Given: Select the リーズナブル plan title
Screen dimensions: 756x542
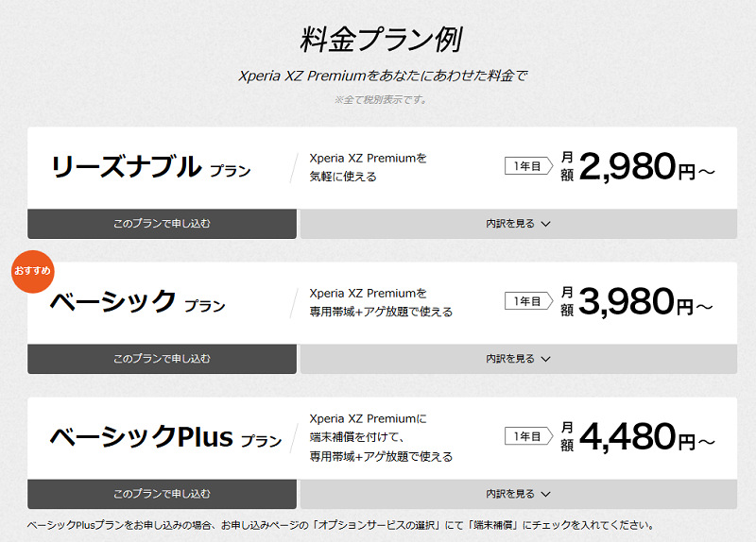Looking at the screenshot, I should 150,168.
